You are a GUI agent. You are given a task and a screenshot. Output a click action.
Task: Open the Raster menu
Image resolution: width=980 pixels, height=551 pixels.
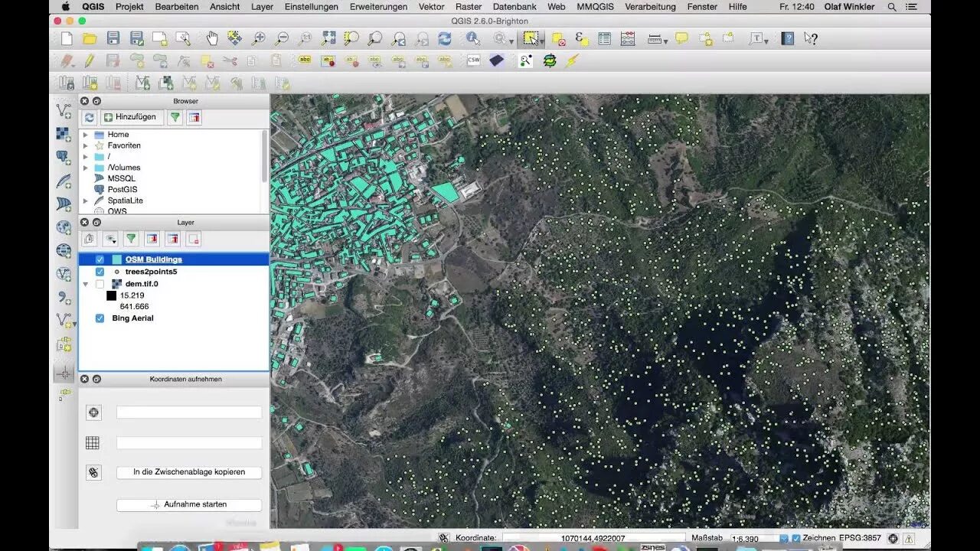[469, 6]
